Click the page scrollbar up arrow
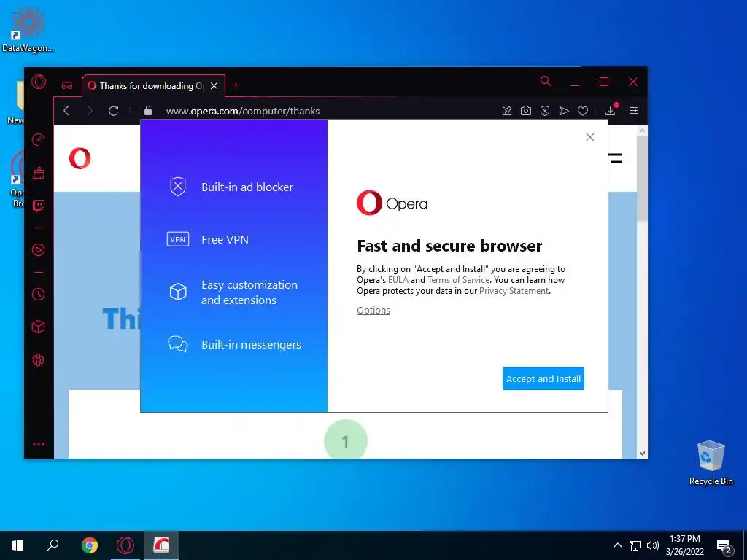This screenshot has height=560, width=747. 642,131
